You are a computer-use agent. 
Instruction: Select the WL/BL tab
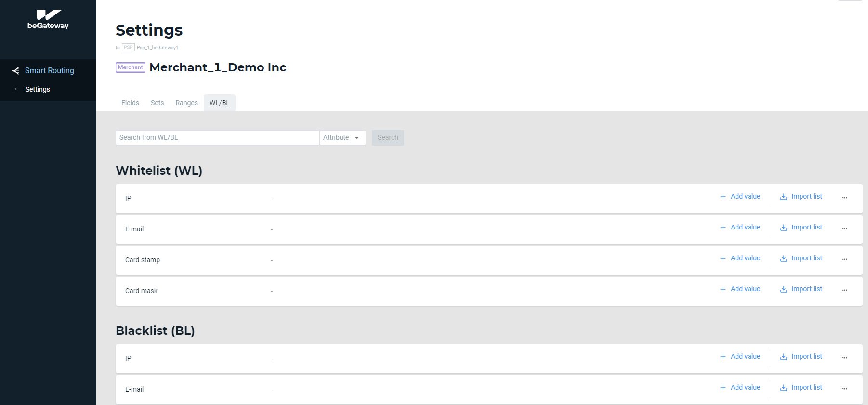(x=219, y=103)
